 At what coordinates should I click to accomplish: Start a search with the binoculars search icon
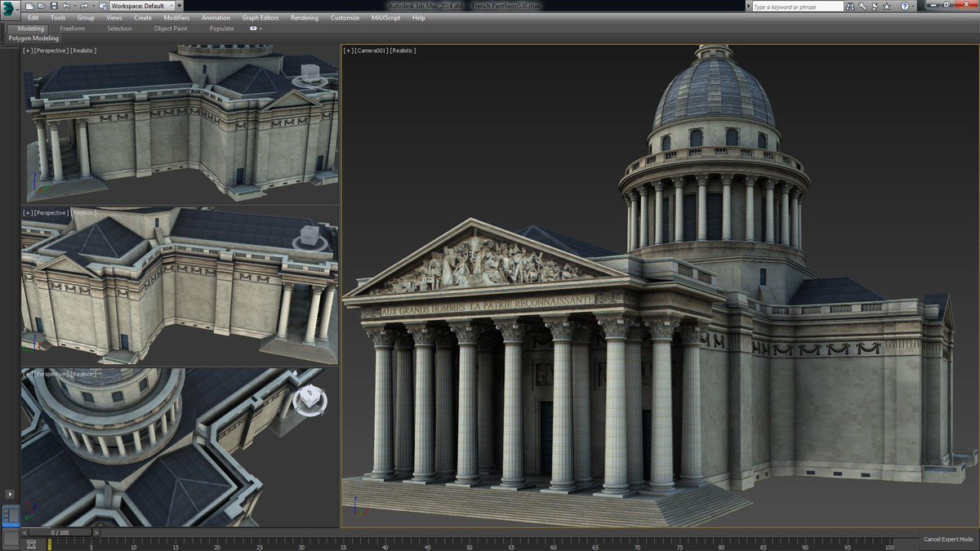[x=851, y=6]
